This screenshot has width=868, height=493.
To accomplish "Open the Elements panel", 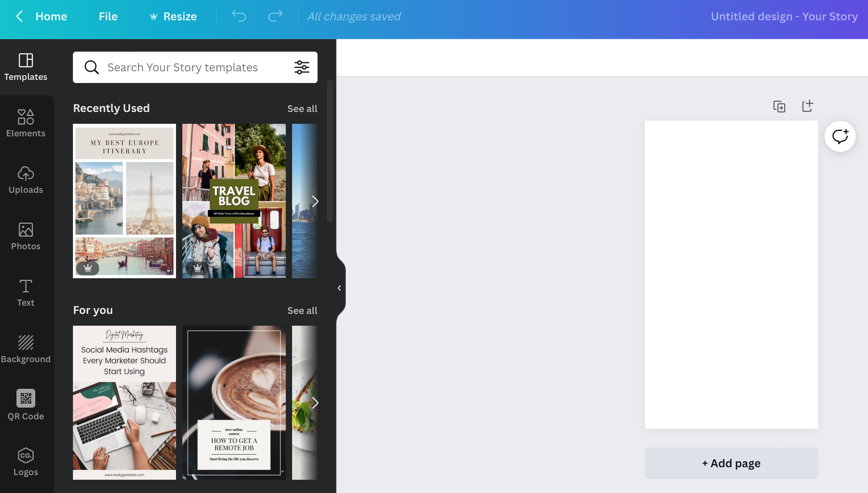I will pyautogui.click(x=26, y=123).
